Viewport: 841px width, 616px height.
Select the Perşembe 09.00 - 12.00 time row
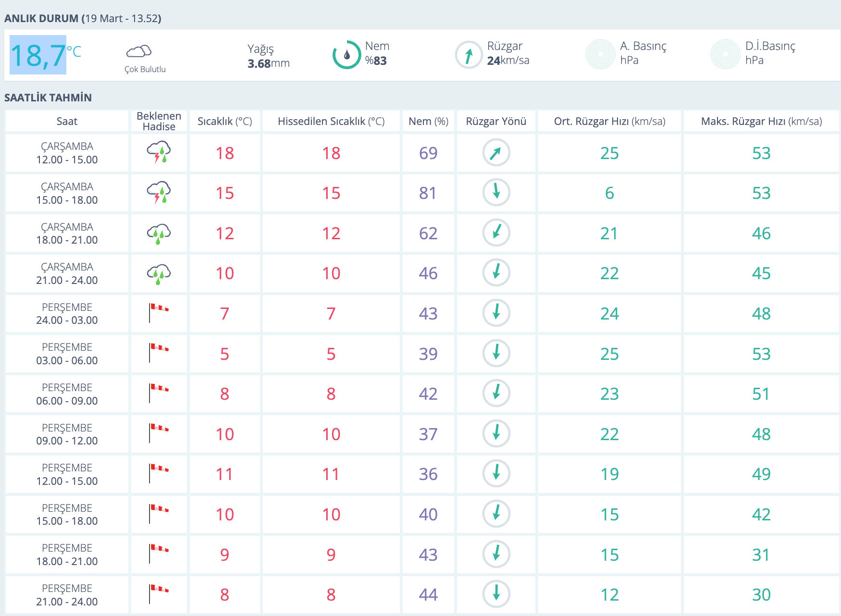pyautogui.click(x=67, y=434)
